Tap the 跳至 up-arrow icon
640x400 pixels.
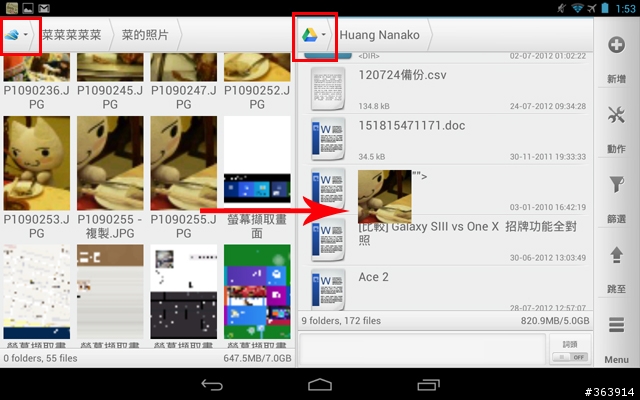coord(616,255)
